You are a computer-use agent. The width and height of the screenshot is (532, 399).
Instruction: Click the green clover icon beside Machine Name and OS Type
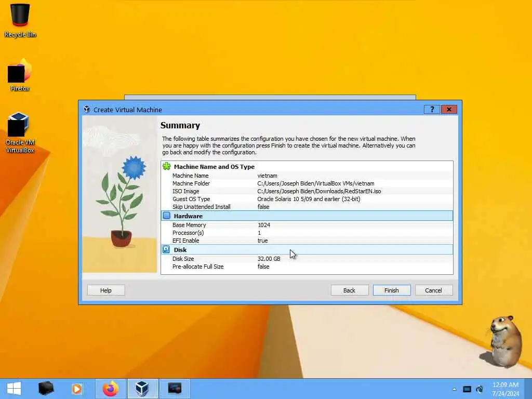tap(167, 166)
